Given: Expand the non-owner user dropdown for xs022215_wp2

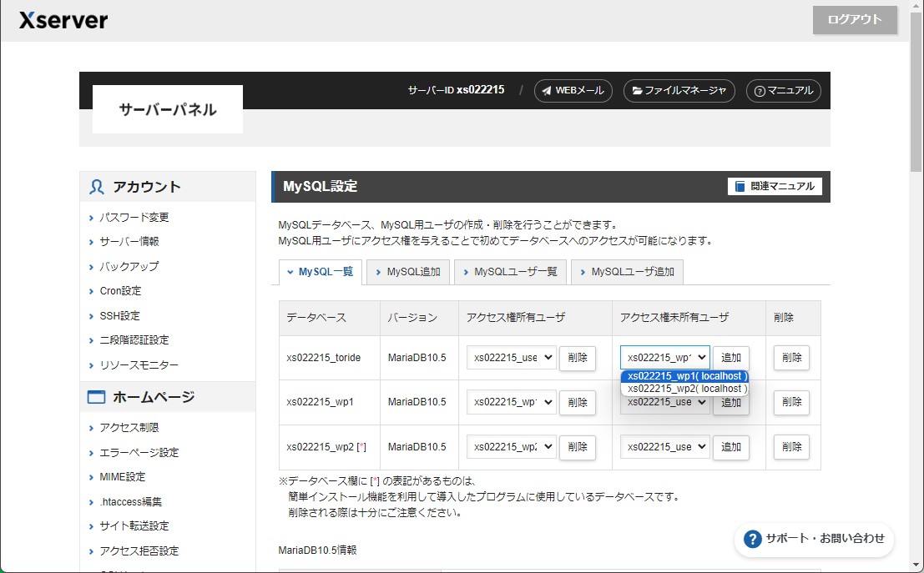Looking at the screenshot, I should pyautogui.click(x=664, y=447).
